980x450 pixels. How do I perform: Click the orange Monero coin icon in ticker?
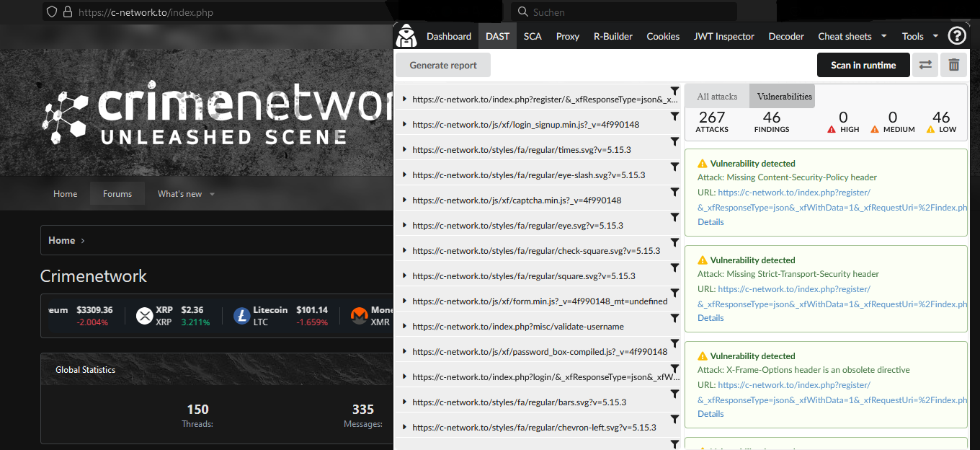click(359, 315)
